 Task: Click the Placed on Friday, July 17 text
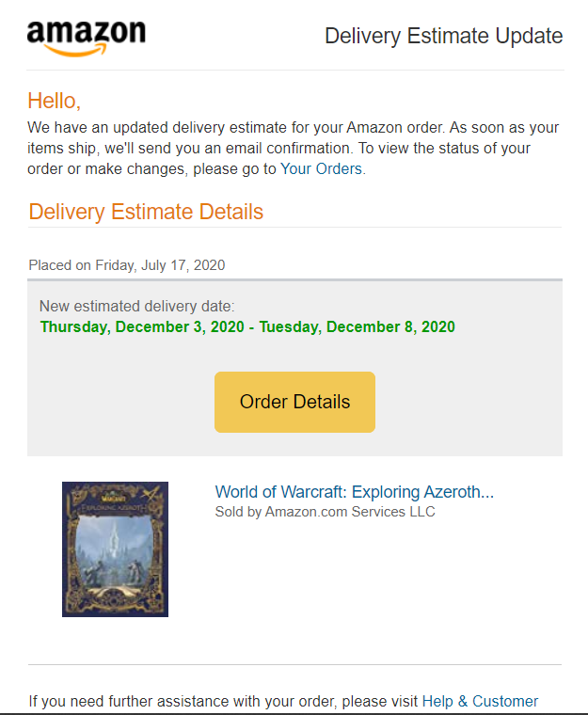pos(127,265)
